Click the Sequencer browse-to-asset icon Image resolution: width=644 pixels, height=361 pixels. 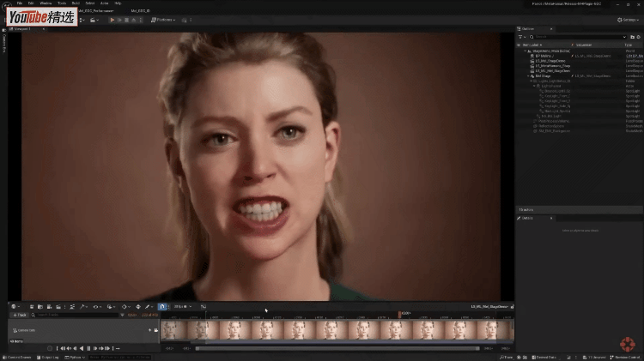40,307
